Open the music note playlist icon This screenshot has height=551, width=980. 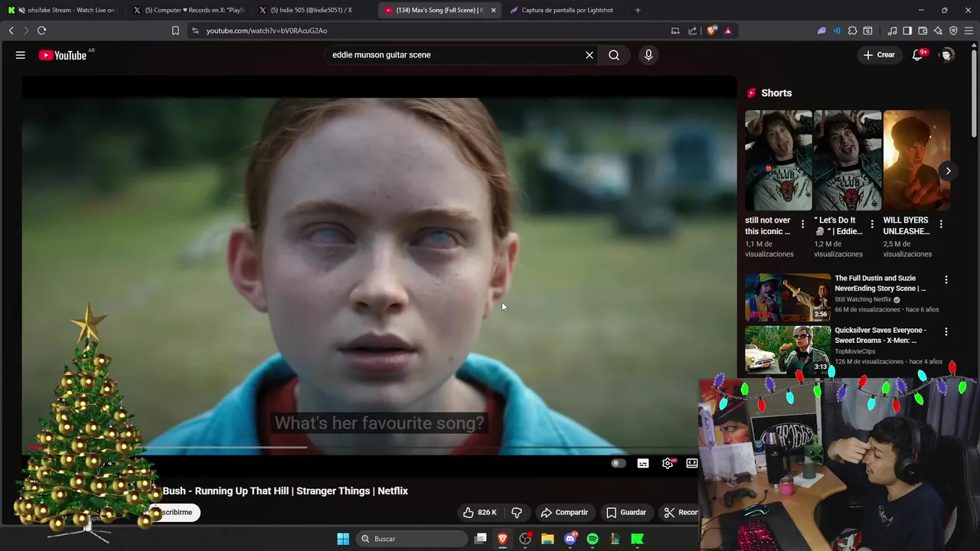tap(892, 31)
